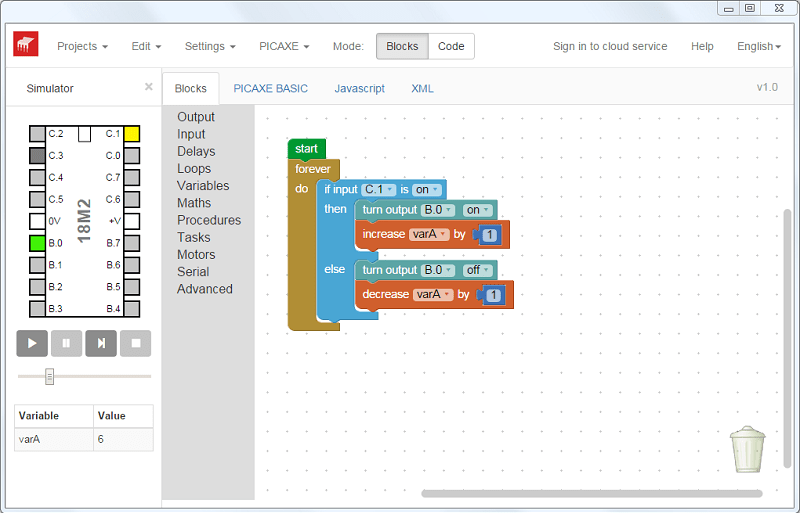Open the English language dropdown

pyautogui.click(x=759, y=46)
